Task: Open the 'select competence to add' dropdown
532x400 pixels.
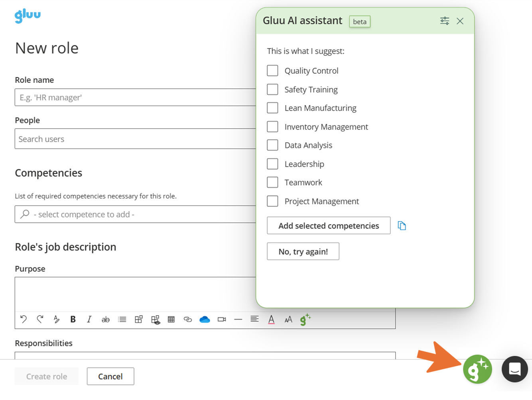Action: [136, 214]
